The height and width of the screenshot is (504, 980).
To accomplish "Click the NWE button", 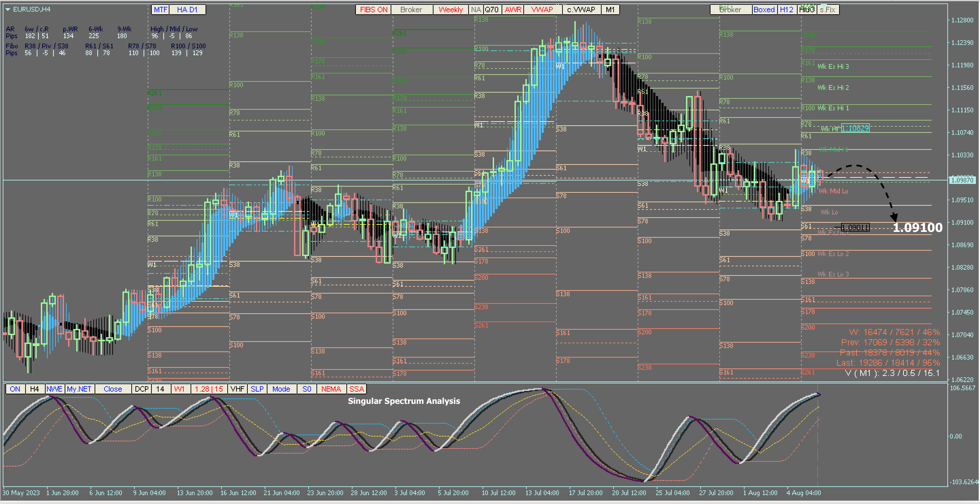I will [54, 389].
